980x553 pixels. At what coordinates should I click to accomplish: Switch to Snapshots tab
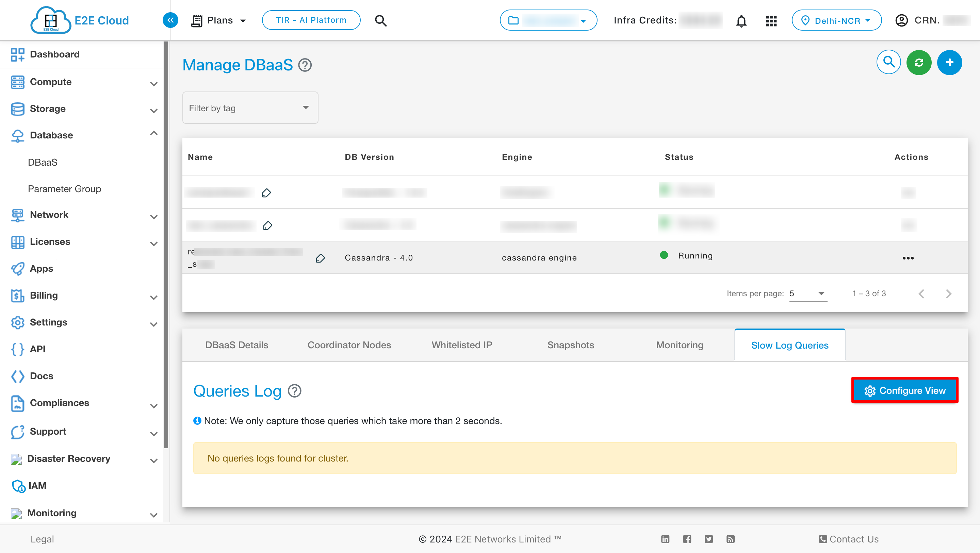571,345
